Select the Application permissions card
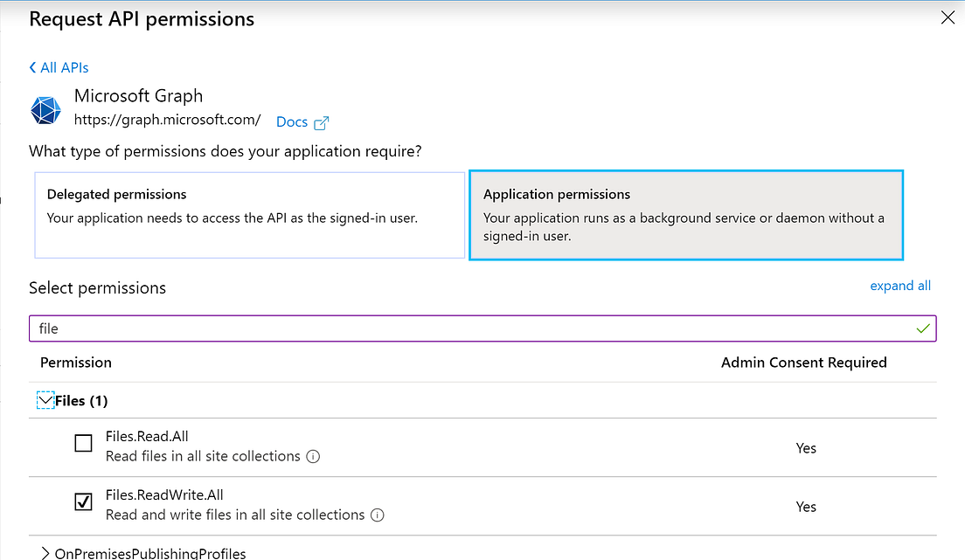The width and height of the screenshot is (965, 560). click(x=686, y=214)
